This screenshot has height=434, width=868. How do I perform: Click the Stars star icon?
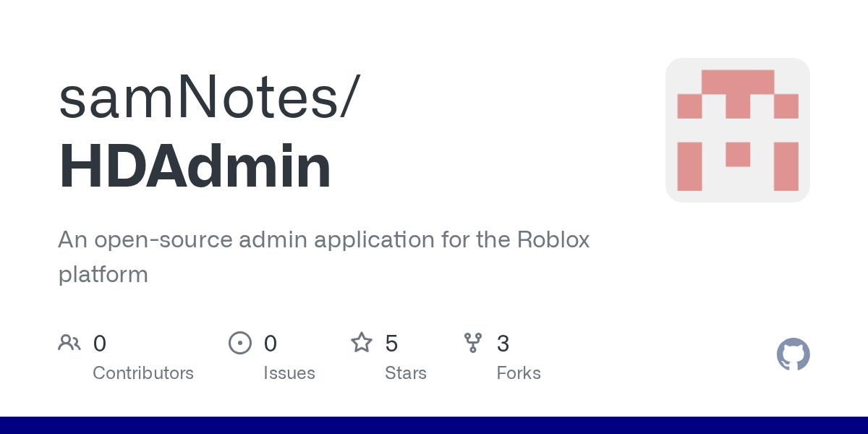[362, 343]
